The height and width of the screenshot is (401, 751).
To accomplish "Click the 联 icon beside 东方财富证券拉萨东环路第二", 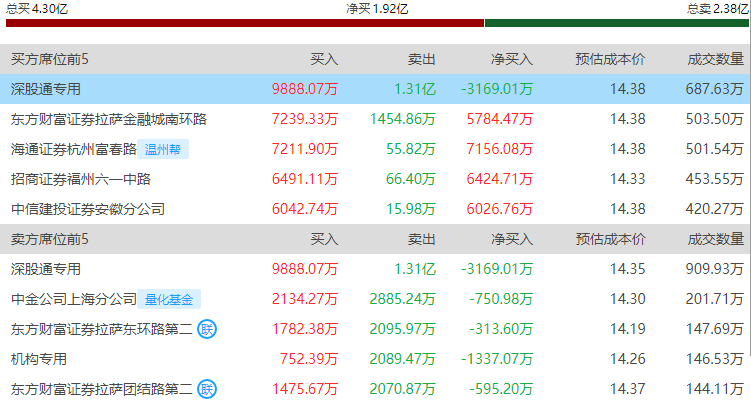I will click(207, 329).
